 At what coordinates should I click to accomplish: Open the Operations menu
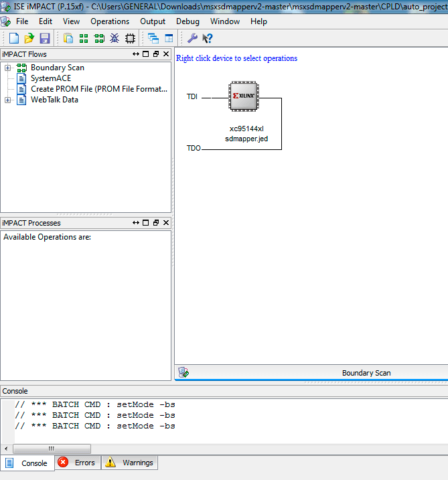click(x=110, y=21)
